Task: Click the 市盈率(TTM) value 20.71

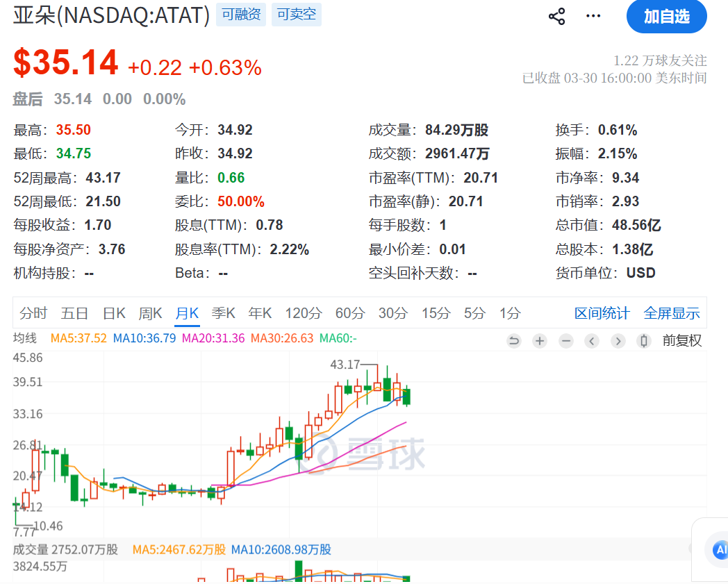Action: [x=481, y=178]
